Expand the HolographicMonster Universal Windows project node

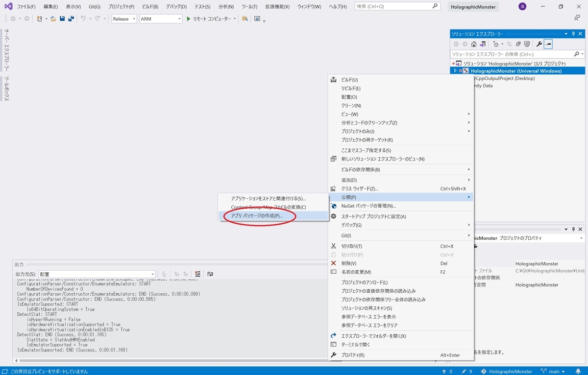[x=455, y=70]
